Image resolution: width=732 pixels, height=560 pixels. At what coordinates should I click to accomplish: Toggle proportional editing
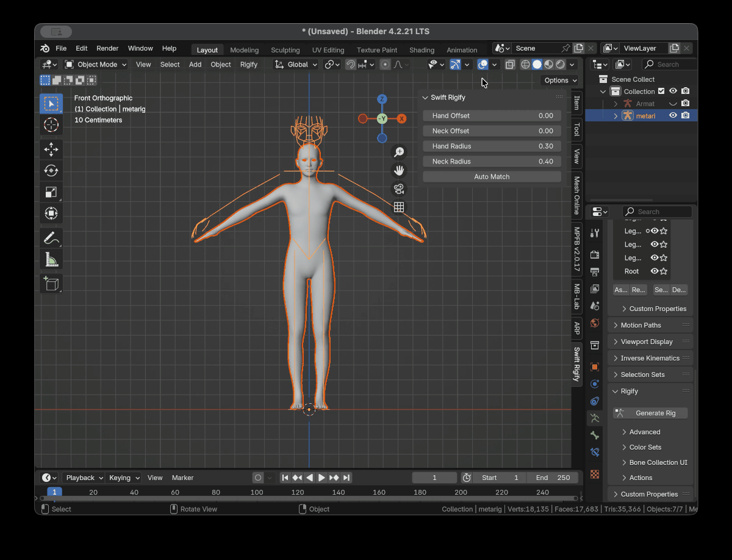coord(385,65)
